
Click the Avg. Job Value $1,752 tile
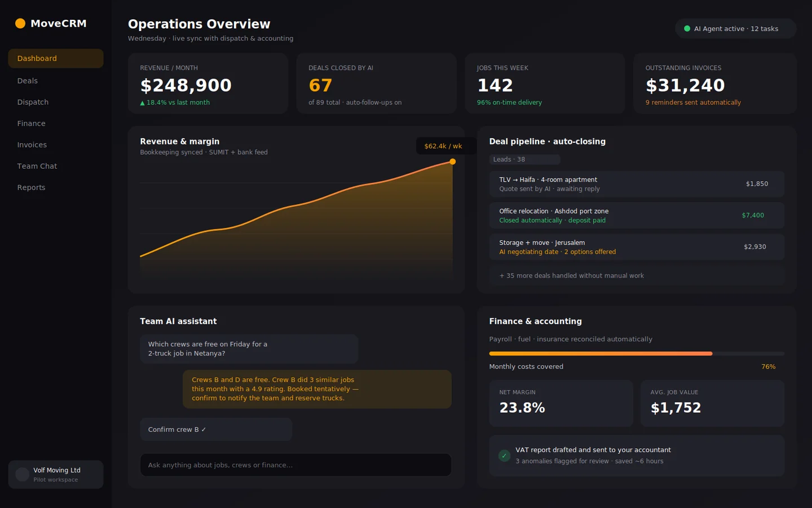tap(713, 404)
